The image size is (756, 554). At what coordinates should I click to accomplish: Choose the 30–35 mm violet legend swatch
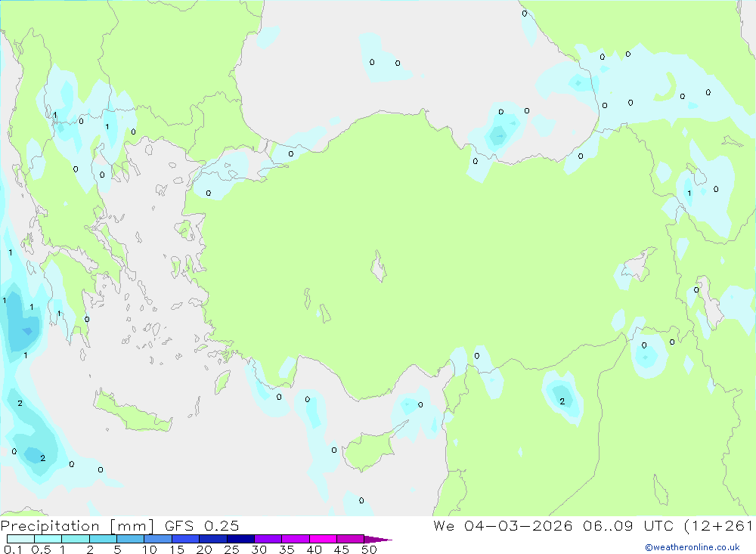pyautogui.click(x=268, y=539)
